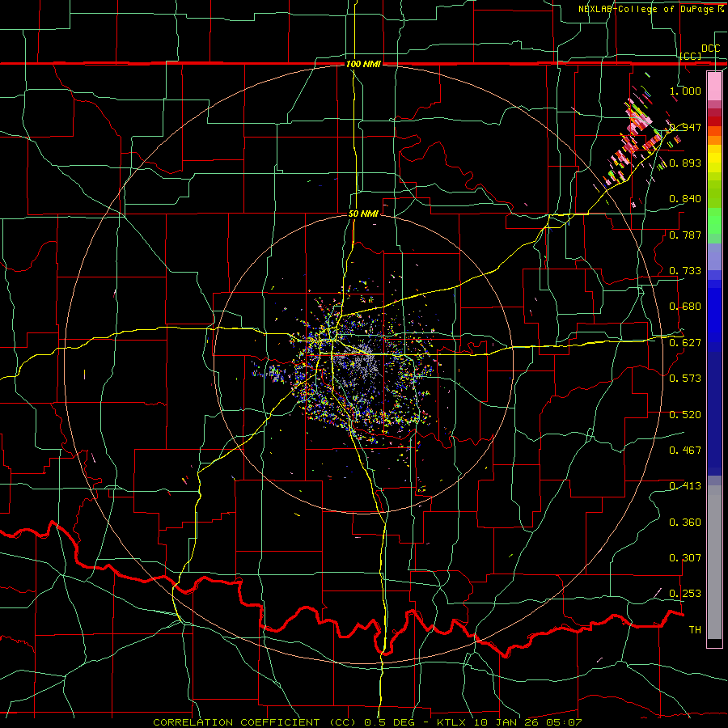
Task: Select the 0.360 scale value
Action: coord(685,523)
